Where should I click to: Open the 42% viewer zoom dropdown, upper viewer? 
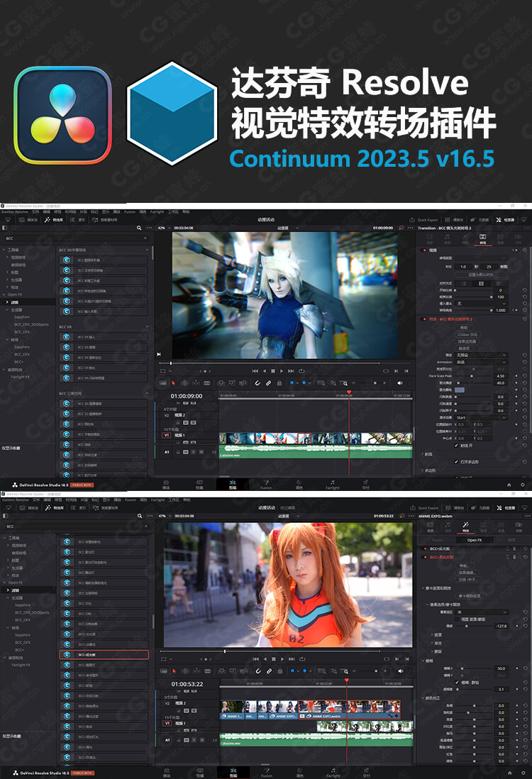click(x=164, y=228)
